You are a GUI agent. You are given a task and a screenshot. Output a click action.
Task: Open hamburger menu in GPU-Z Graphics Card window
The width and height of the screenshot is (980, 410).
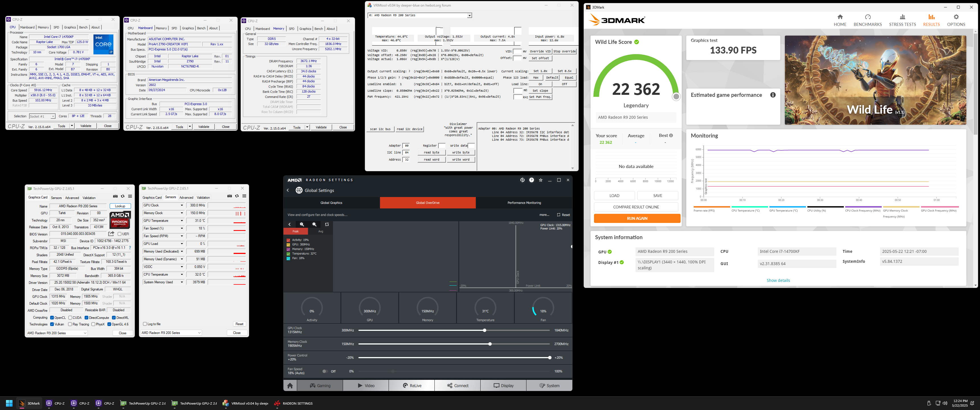pyautogui.click(x=130, y=196)
